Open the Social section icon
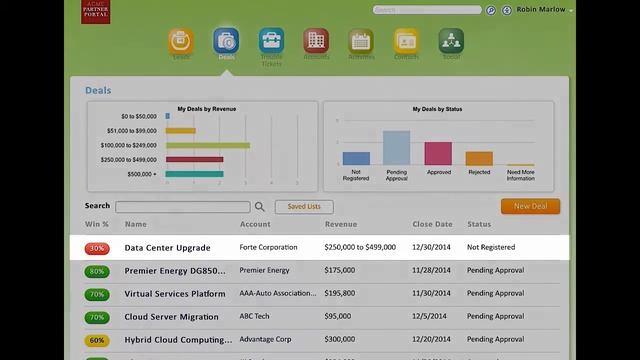Image resolution: width=640 pixels, height=360 pixels. (451, 41)
